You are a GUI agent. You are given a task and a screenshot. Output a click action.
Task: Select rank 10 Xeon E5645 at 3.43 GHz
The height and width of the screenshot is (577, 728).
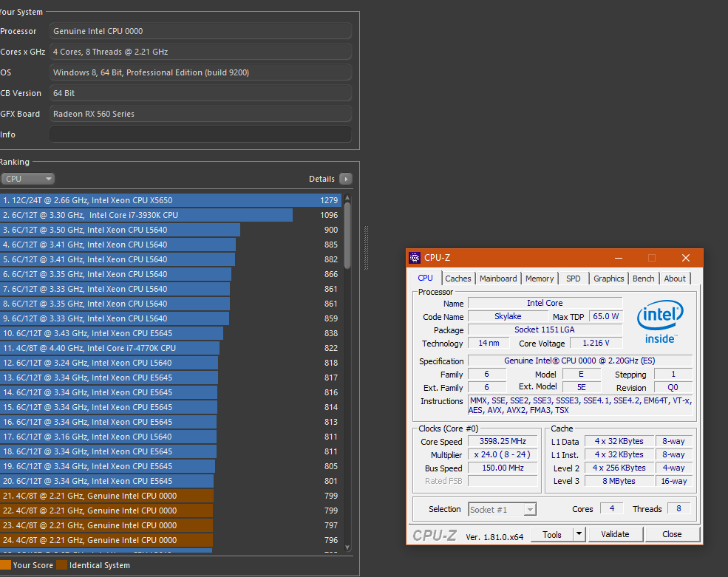click(171, 333)
